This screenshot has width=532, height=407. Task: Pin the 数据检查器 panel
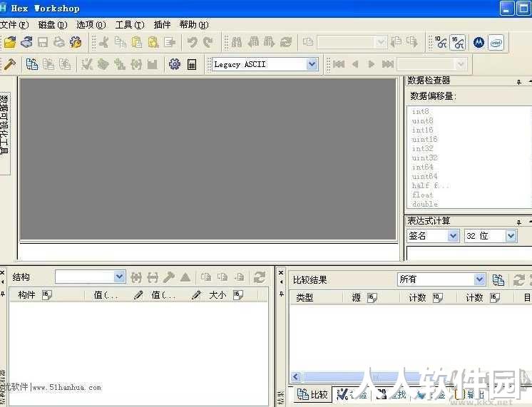coord(518,82)
